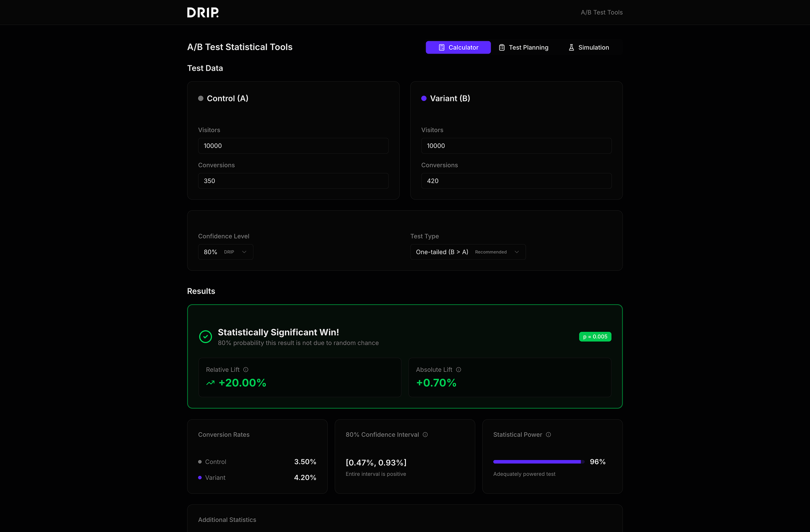Click the p = 0.005 badge
810x532 pixels.
coord(595,337)
